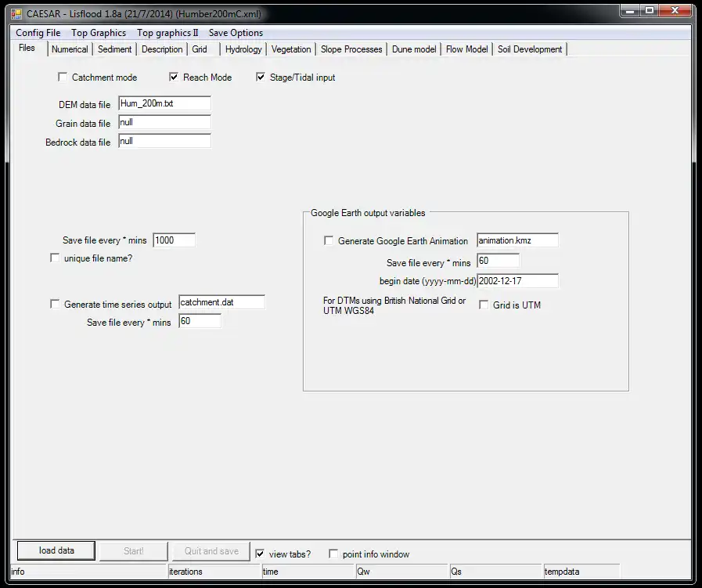Switch to the Sediment tab

click(114, 49)
